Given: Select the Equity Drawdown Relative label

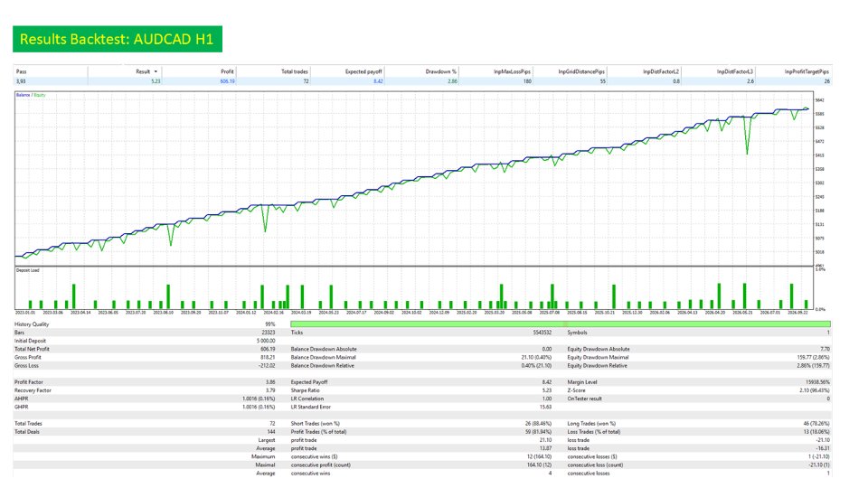Looking at the screenshot, I should point(598,366).
